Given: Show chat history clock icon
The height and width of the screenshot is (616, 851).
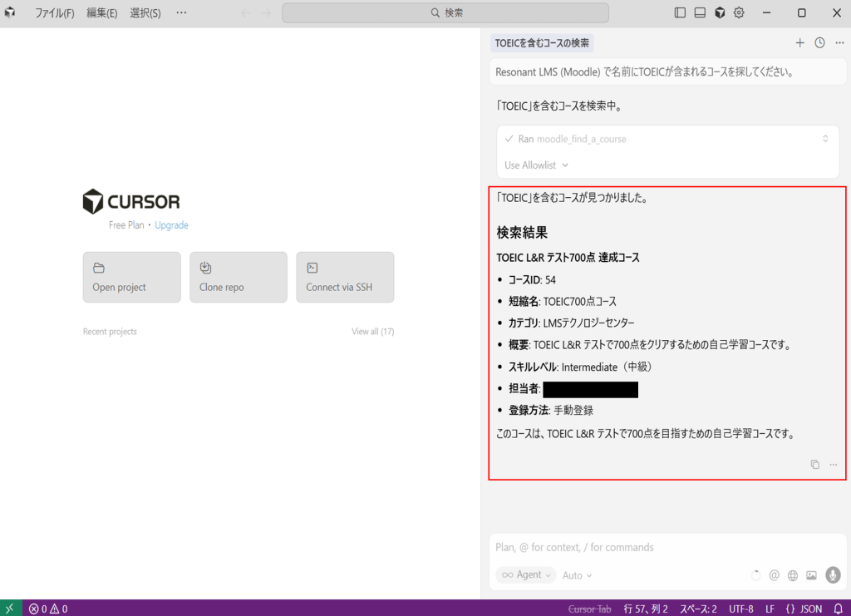Looking at the screenshot, I should 819,42.
